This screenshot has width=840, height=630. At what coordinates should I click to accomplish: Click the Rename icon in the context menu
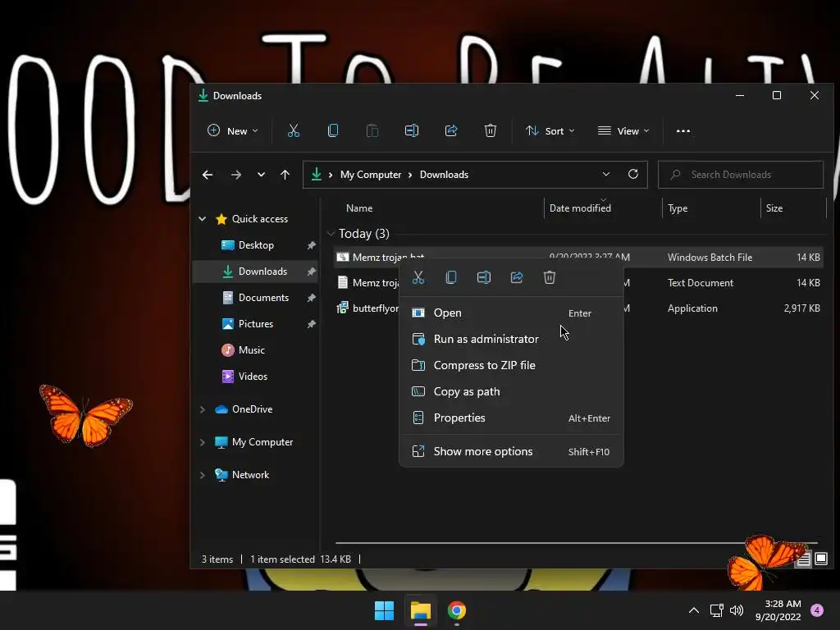[484, 277]
